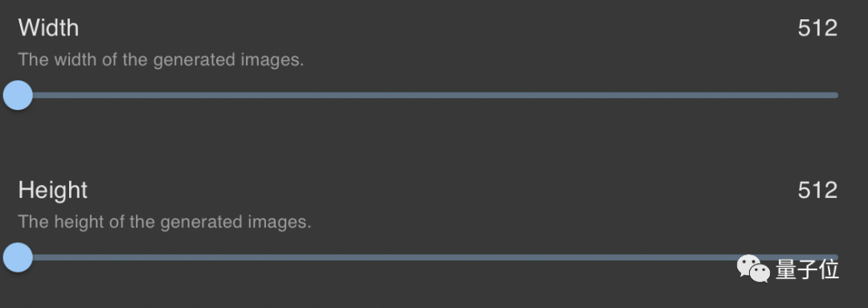Click the WeChat logo watermark icon
Image resolution: width=868 pixels, height=308 pixels.
tap(753, 269)
